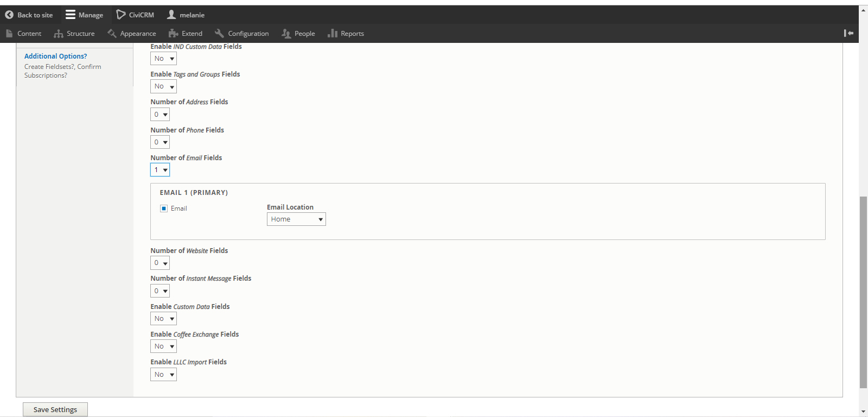Uncheck the Email checkbox

(x=164, y=208)
